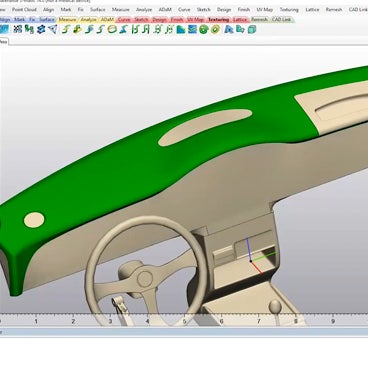The height and width of the screenshot is (368, 368).
Task: Open the Finish menu in menu bar
Action: (244, 9)
